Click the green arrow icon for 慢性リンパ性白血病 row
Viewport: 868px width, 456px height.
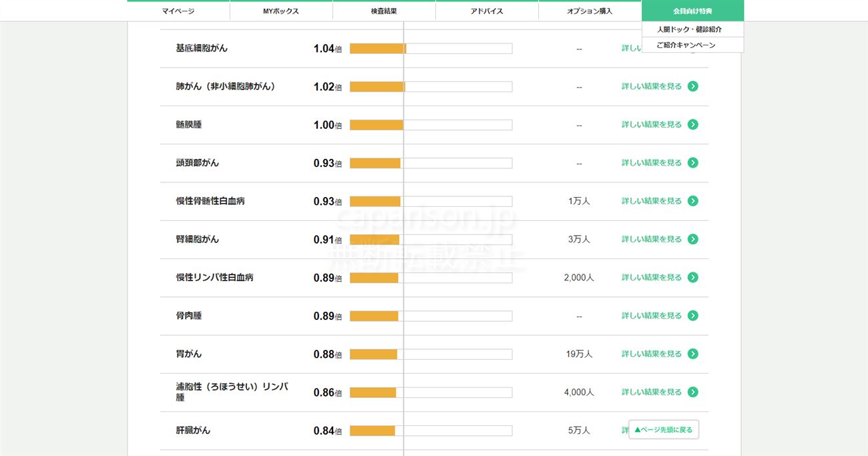tap(693, 277)
